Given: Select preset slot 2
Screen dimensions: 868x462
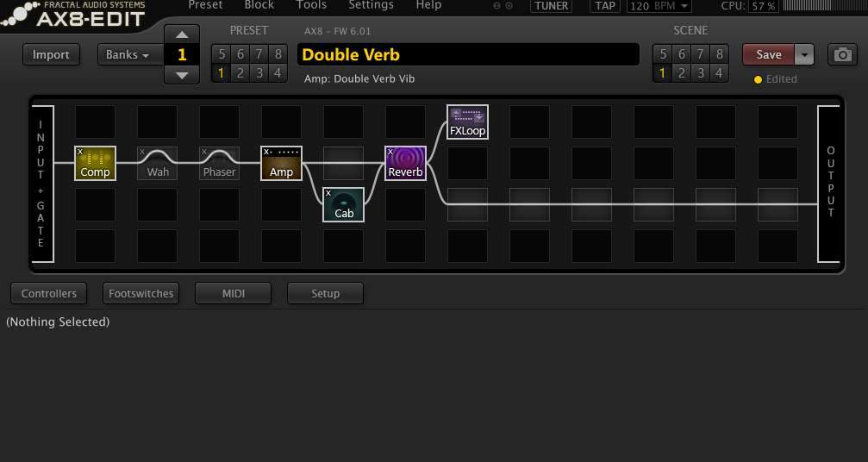Looking at the screenshot, I should tap(240, 73).
